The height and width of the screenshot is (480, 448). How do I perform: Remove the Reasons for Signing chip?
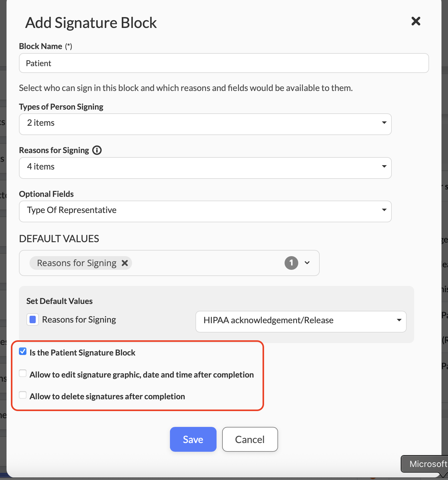(x=125, y=263)
